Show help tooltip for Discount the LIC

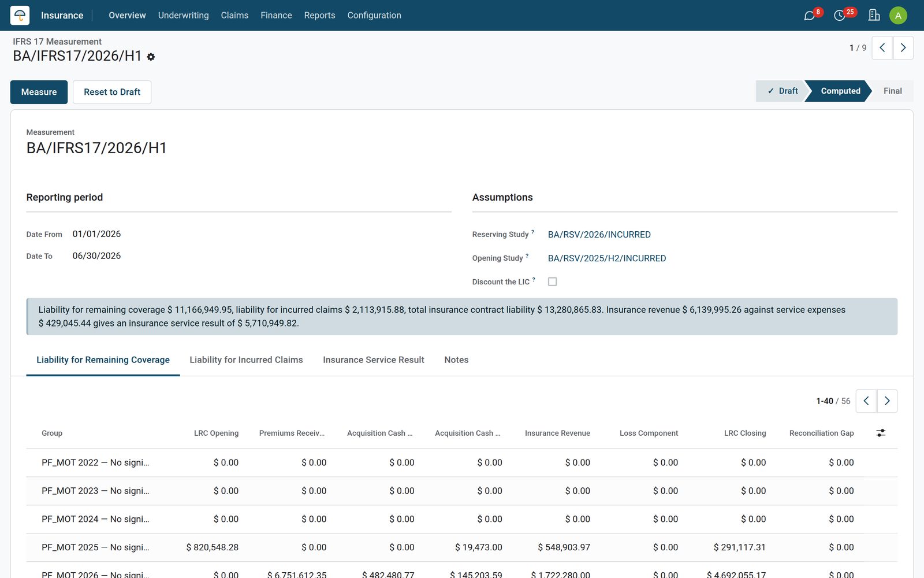tap(534, 279)
